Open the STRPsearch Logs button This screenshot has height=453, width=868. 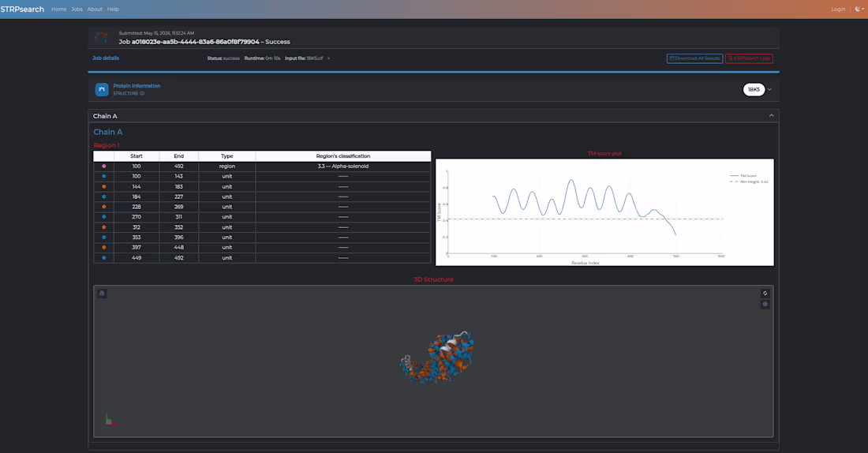[749, 58]
